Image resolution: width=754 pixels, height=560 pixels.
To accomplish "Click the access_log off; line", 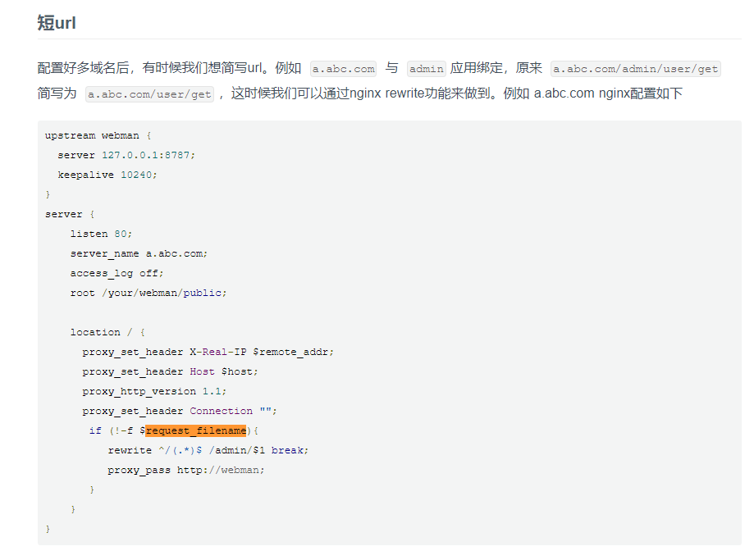I will 117,274.
